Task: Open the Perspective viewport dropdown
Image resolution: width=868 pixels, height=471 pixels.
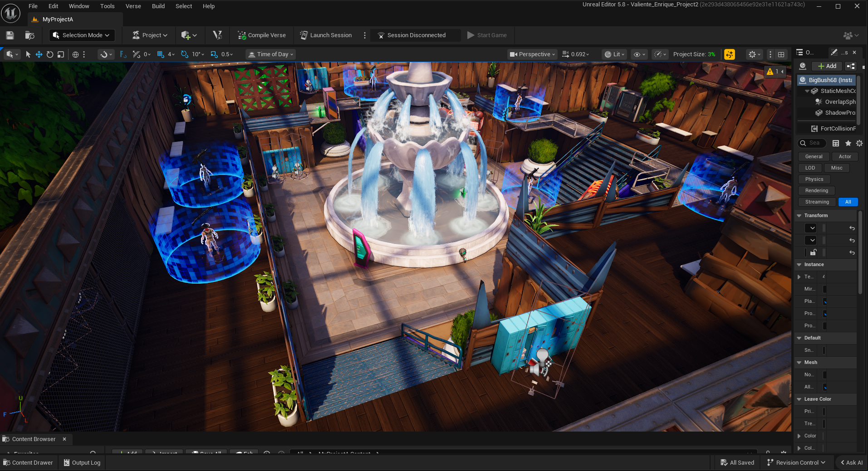Action: coord(532,54)
